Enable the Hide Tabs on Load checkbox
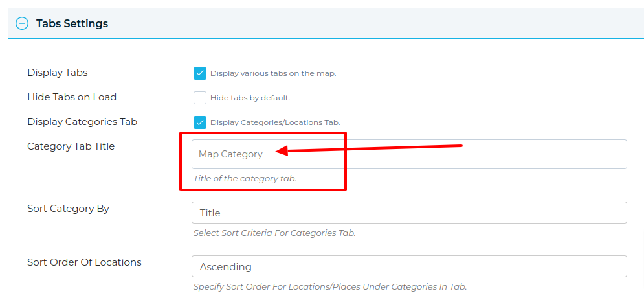Viewport: 644px width, 300px height. coord(199,98)
